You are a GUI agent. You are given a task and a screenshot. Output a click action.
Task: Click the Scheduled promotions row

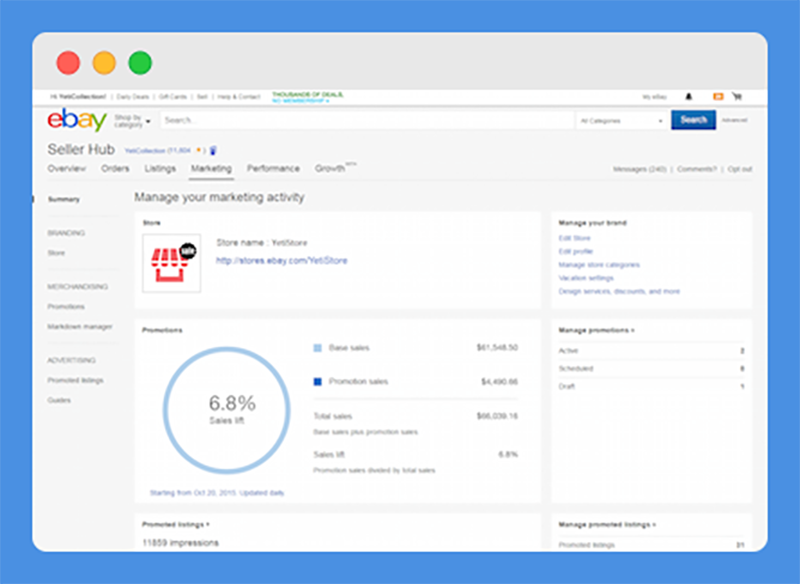(651, 368)
